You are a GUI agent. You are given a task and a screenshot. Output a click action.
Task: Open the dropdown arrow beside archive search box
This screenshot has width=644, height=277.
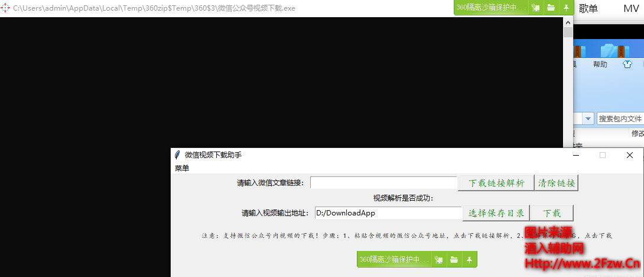pos(588,119)
